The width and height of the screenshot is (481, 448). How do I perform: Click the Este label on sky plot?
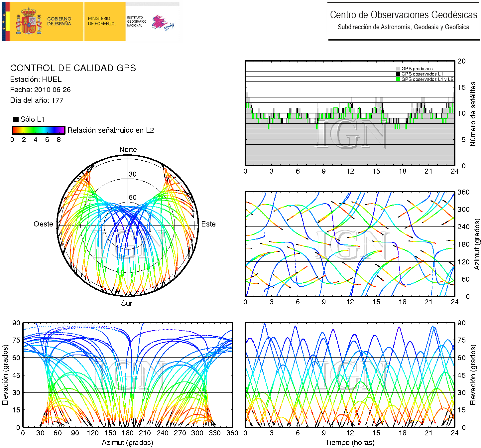(x=208, y=224)
